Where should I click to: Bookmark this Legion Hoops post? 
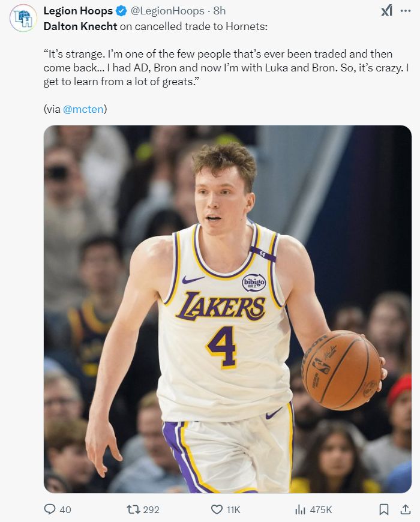[x=383, y=509]
